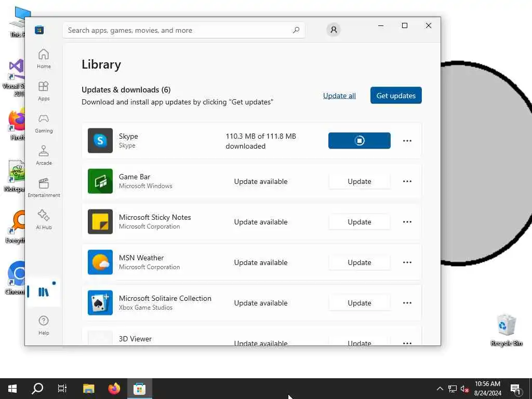Click the Skype app name text

click(x=128, y=136)
